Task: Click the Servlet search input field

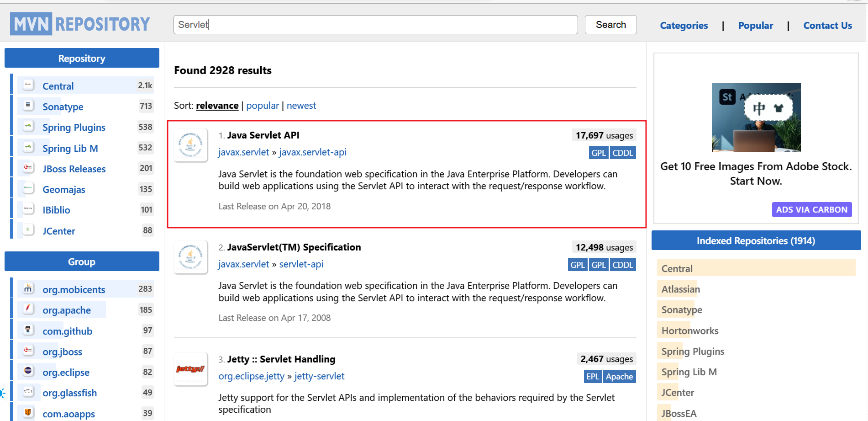Action: (375, 25)
